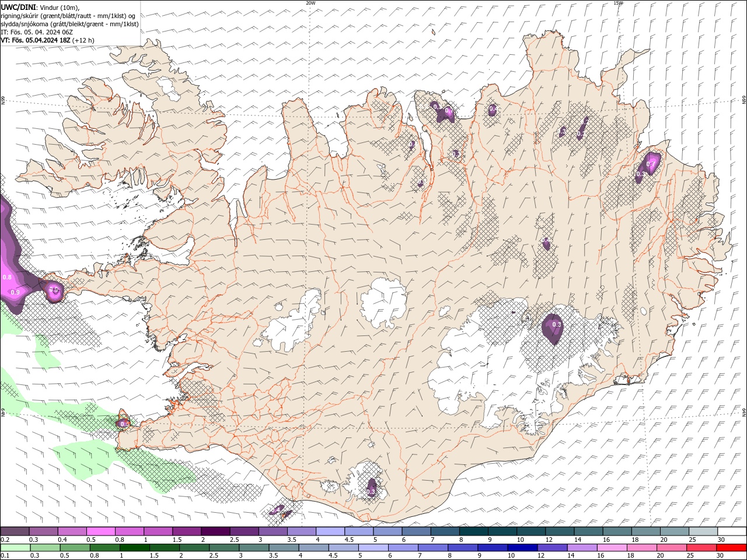Click the 0.1 label on the rain scale
The width and height of the screenshot is (747, 560).
coord(5,556)
